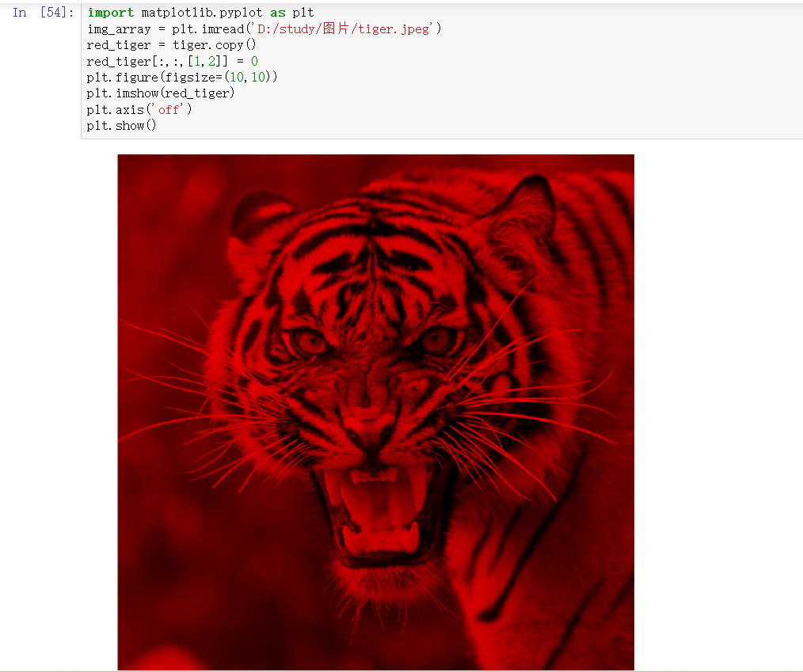This screenshot has height=672, width=803.
Task: Click the plt.axis('off') line
Action: (139, 109)
